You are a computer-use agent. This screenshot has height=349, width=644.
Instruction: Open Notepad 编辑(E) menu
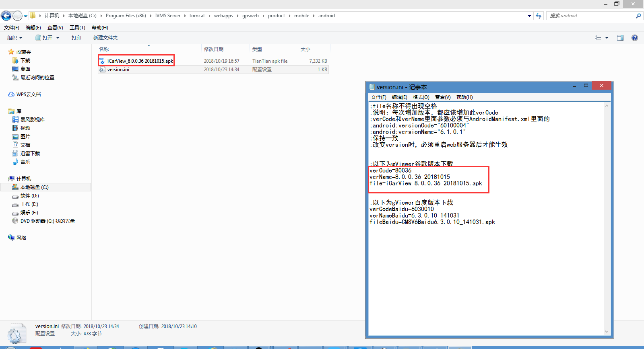pyautogui.click(x=400, y=97)
